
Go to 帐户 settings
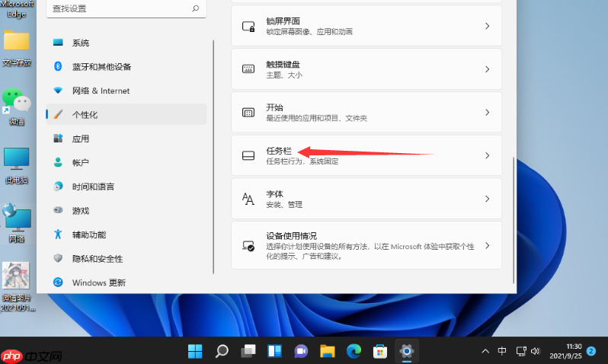pos(126,162)
